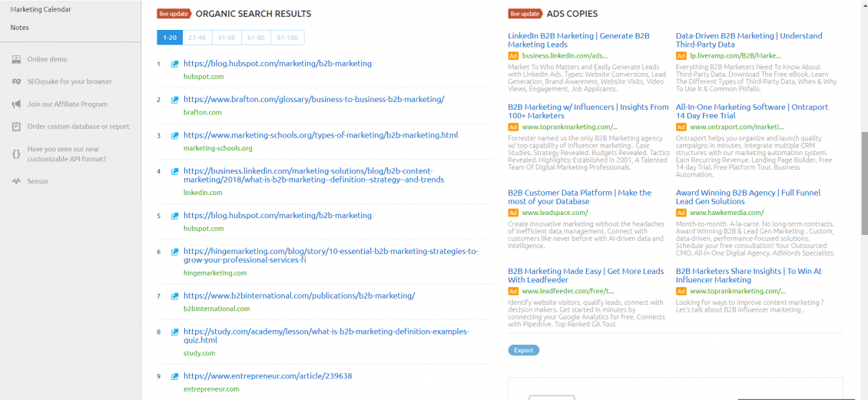The width and height of the screenshot is (868, 400).
Task: Click business.linkedin.com/ads ad URL
Action: [x=565, y=56]
